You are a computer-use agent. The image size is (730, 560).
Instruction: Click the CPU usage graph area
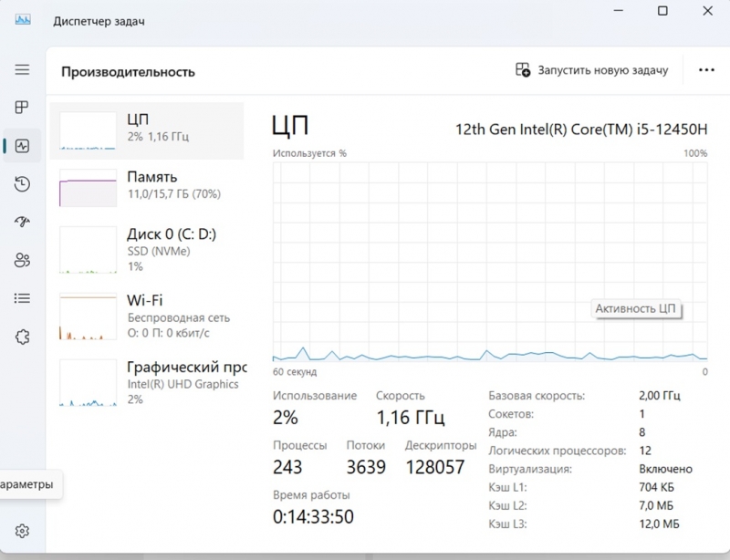tap(490, 262)
